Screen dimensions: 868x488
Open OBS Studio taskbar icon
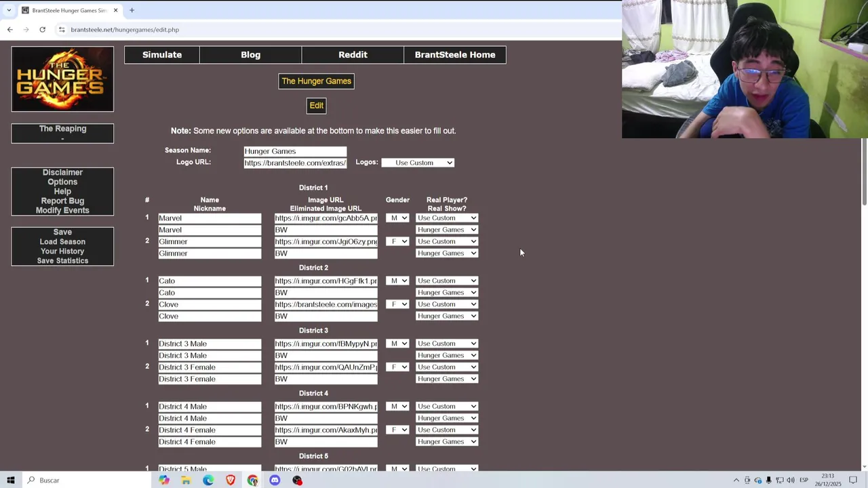pos(297,480)
